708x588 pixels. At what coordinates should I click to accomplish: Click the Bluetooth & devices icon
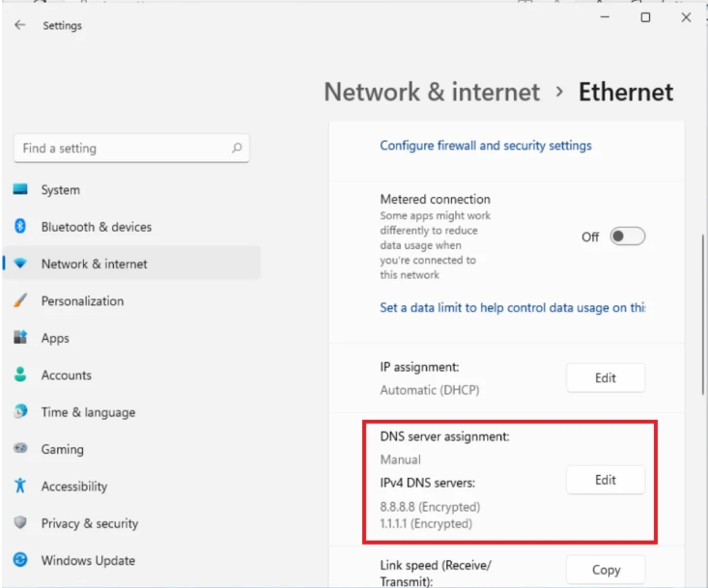point(20,227)
